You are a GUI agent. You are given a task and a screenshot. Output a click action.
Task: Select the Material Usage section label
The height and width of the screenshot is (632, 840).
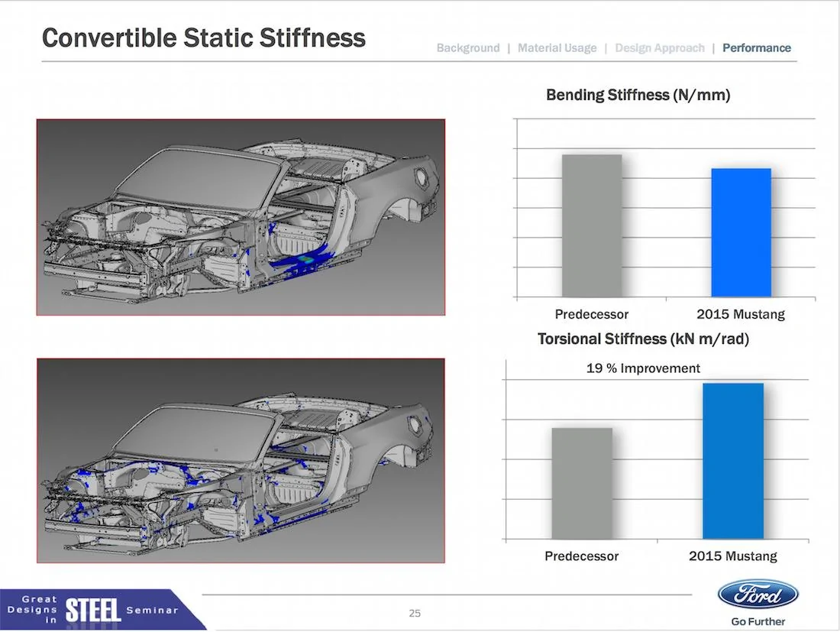point(557,48)
